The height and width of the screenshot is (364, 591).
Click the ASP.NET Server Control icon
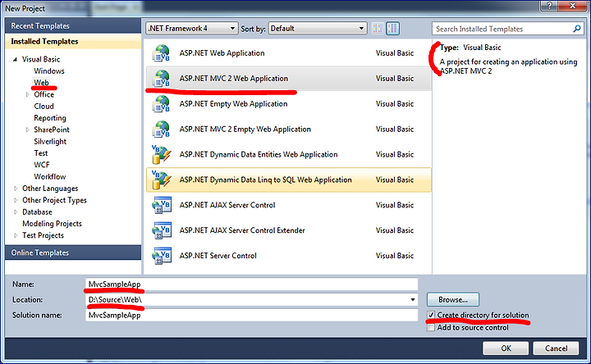(x=162, y=256)
